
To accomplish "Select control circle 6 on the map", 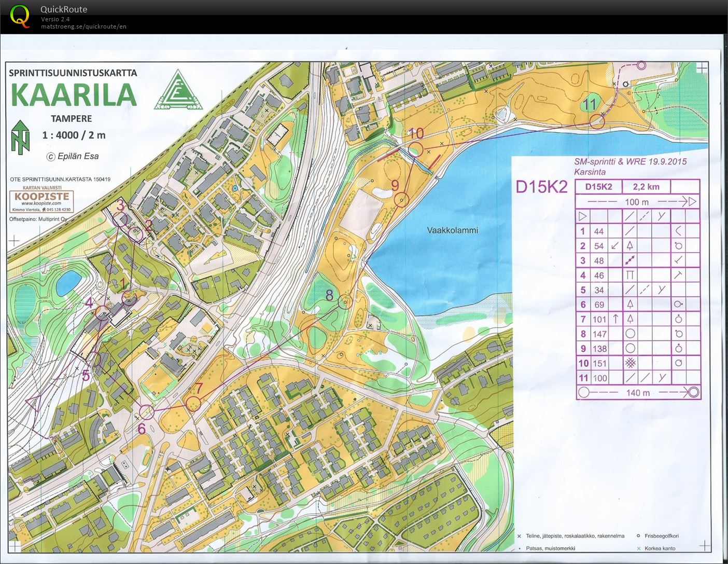I will pyautogui.click(x=147, y=412).
